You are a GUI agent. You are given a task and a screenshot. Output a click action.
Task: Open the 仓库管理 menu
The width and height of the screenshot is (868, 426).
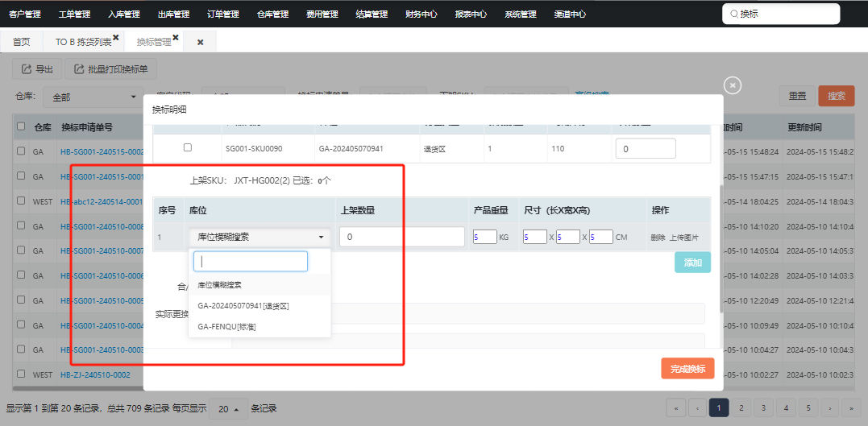coord(273,14)
